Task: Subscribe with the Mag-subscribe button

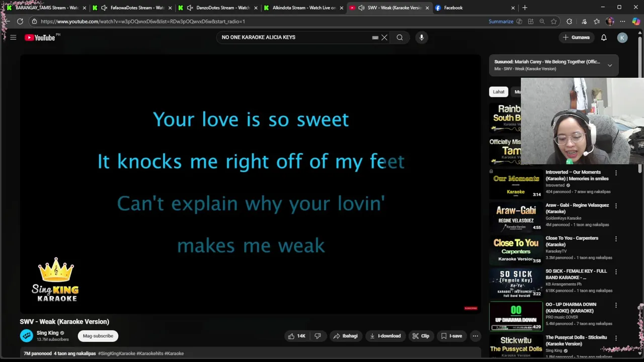Action: pyautogui.click(x=98, y=336)
